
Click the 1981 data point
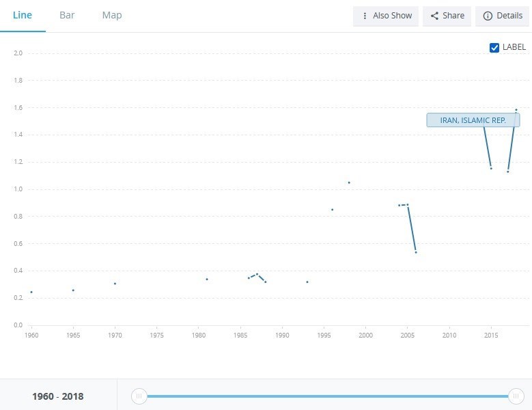[207, 279]
